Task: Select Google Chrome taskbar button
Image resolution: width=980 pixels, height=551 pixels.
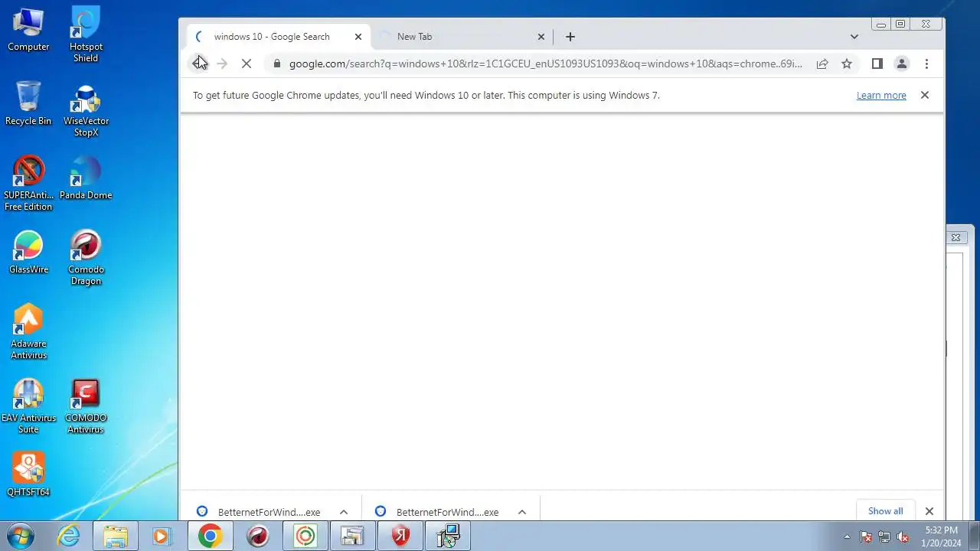Action: pyautogui.click(x=211, y=536)
